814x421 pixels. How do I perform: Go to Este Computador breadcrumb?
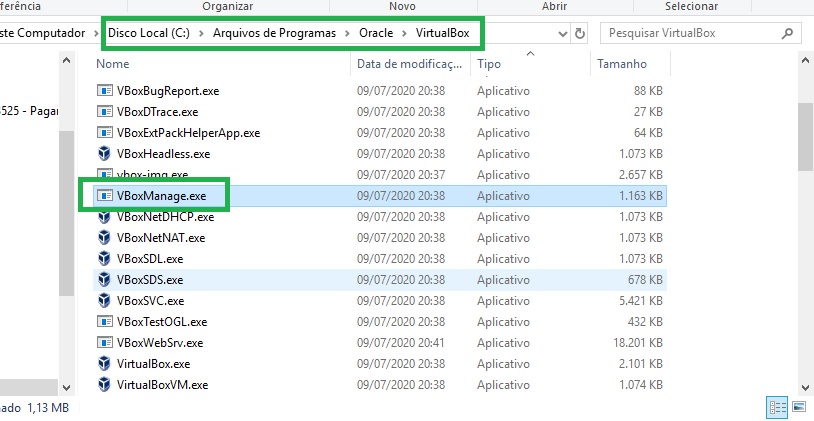point(43,33)
